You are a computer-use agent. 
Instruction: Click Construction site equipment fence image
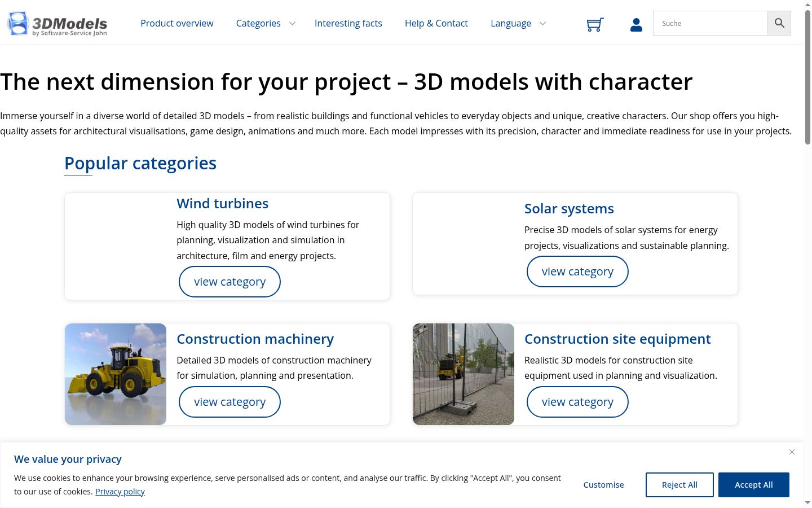point(464,374)
